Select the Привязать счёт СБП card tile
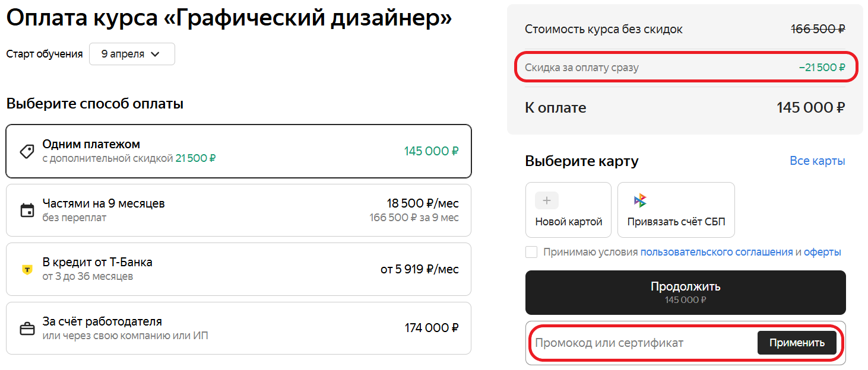868x370 pixels. (x=676, y=210)
